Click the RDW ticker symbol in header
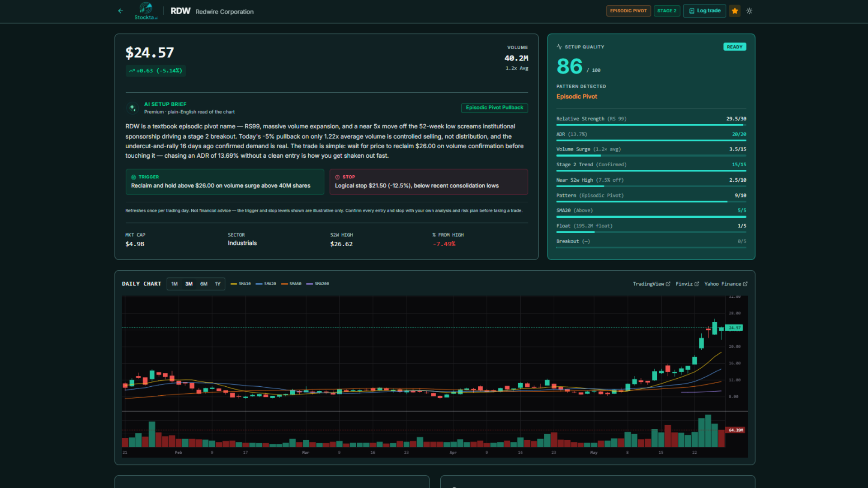The width and height of the screenshot is (868, 488). (180, 11)
